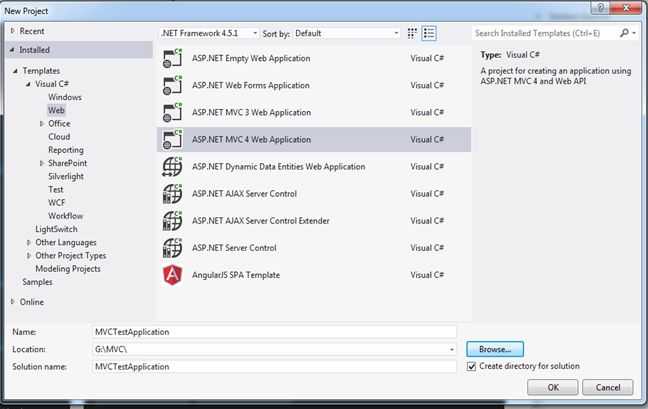This screenshot has width=648, height=409.
Task: Collapse the Visual C# tree node
Action: point(28,84)
